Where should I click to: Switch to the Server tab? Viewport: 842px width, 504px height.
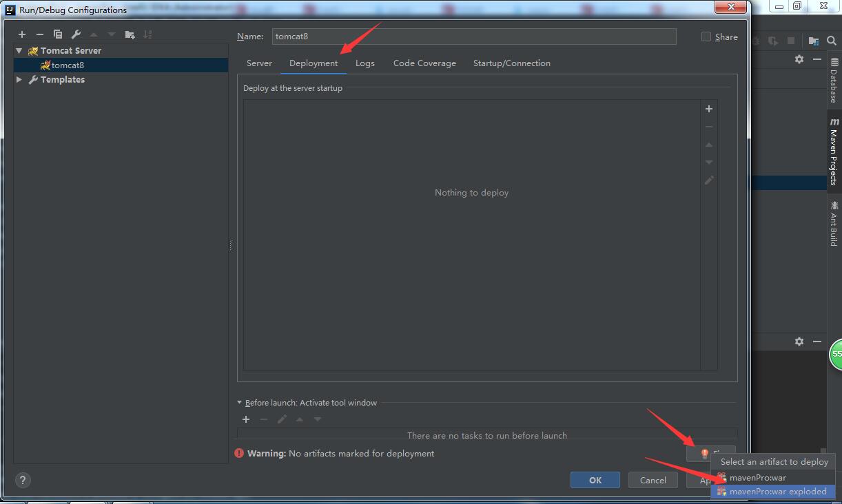pyautogui.click(x=259, y=63)
